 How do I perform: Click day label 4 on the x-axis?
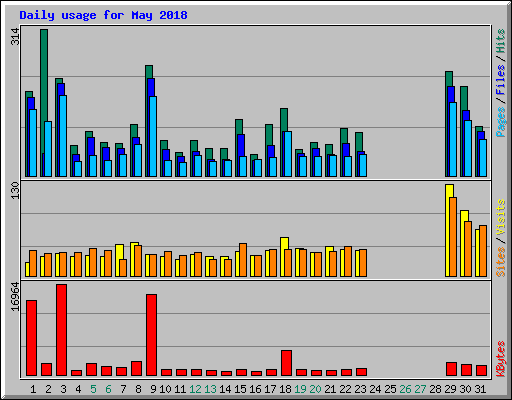click(x=78, y=389)
